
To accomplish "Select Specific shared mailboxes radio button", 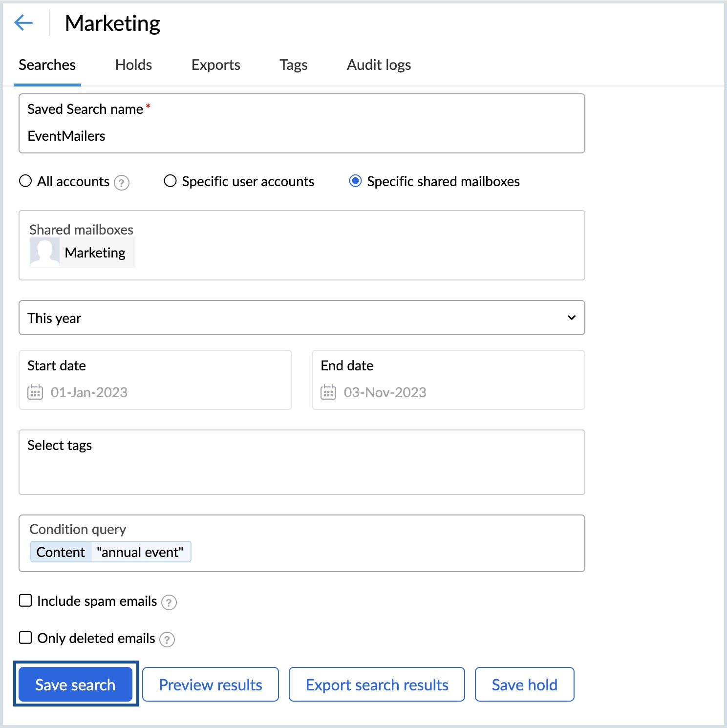I will (355, 181).
